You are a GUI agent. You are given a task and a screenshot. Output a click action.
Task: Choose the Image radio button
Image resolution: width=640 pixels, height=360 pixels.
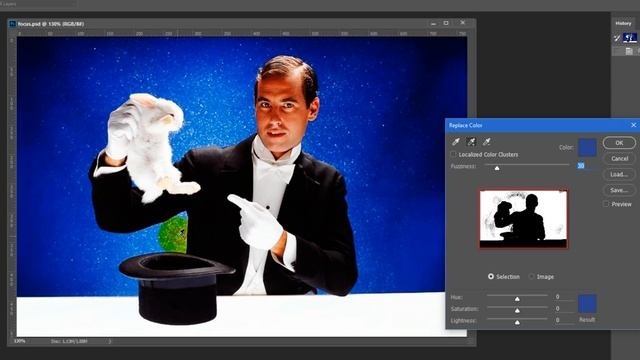click(531, 276)
